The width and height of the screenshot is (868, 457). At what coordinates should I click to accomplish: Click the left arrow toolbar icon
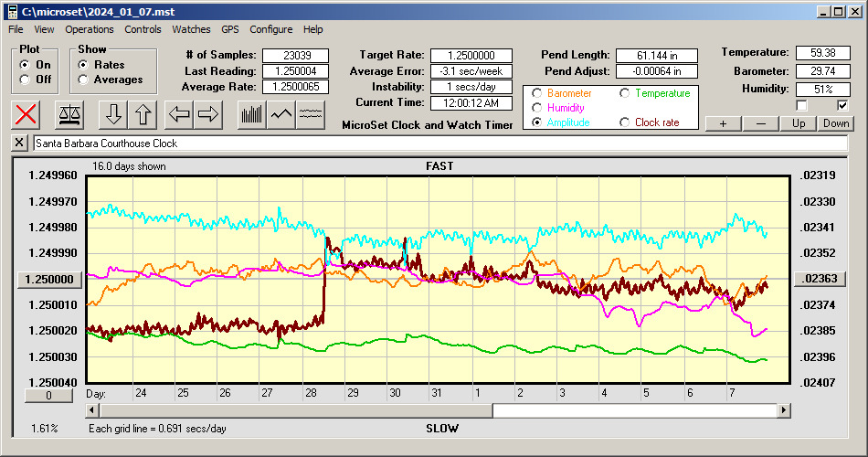tap(179, 114)
